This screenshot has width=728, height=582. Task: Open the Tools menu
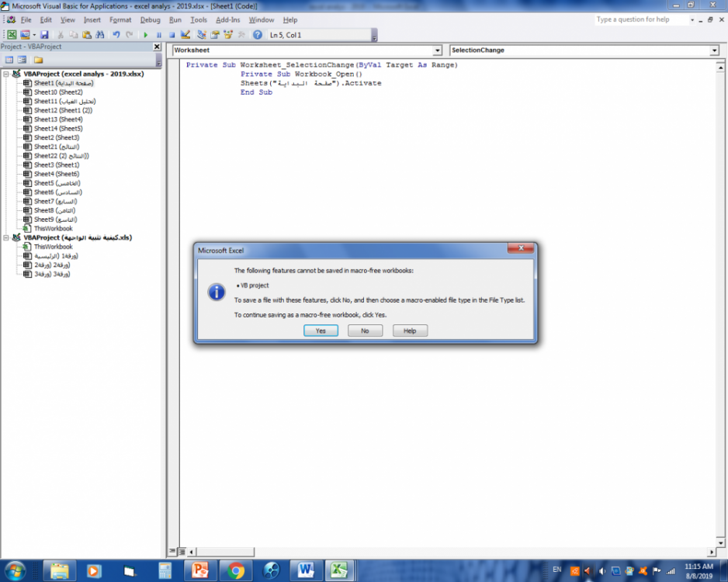click(x=198, y=20)
